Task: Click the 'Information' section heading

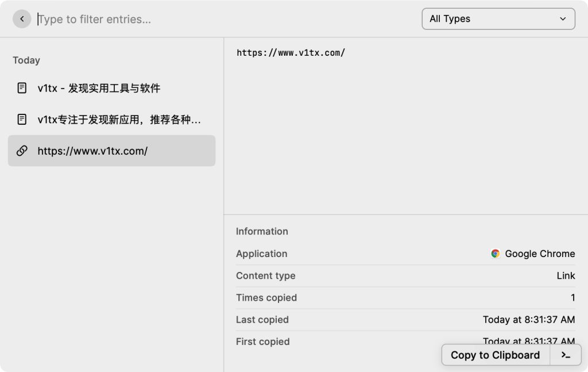Action: pyautogui.click(x=262, y=231)
